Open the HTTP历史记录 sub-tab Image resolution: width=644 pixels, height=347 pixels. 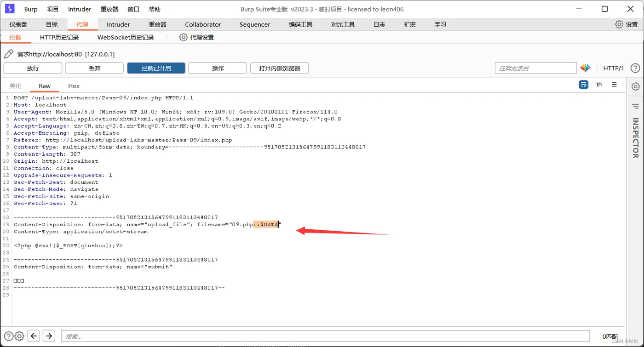59,37
